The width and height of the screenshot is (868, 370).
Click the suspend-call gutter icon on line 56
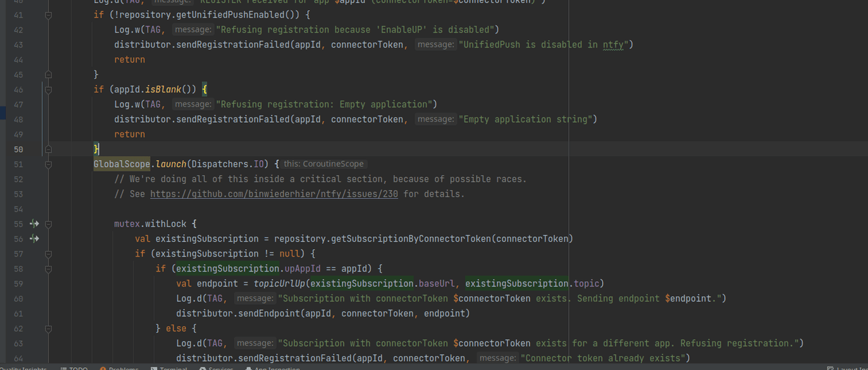(34, 238)
